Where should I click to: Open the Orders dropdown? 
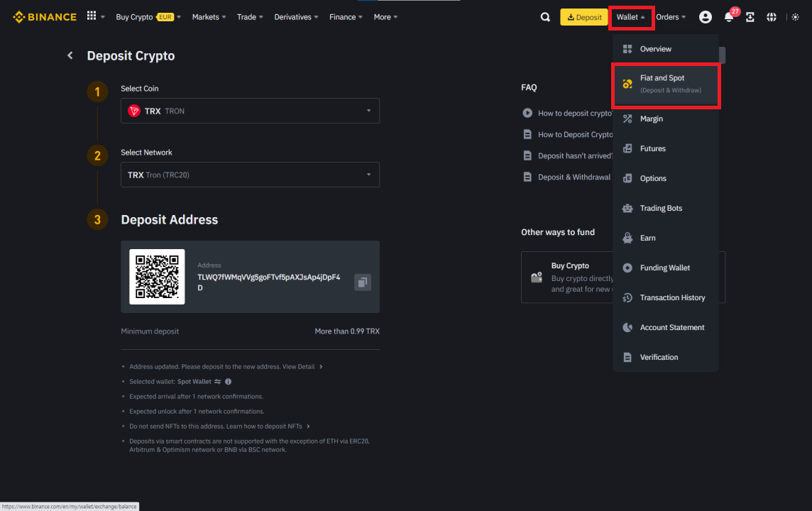coord(671,17)
